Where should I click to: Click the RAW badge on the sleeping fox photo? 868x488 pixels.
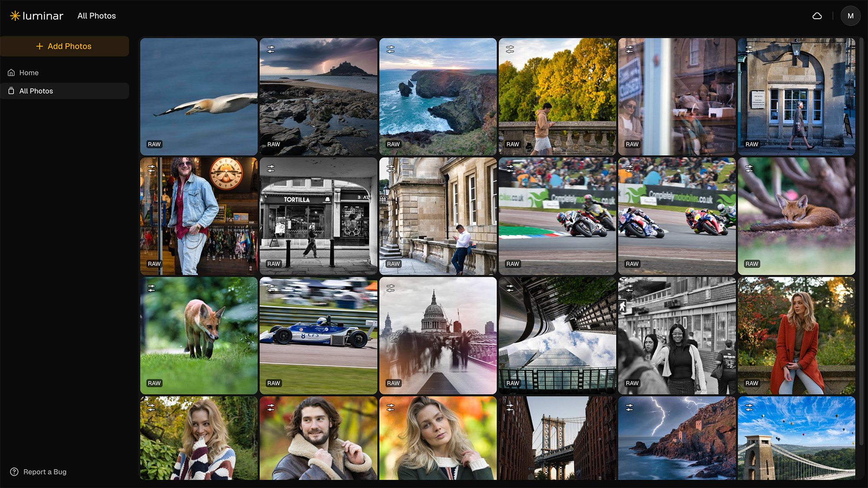(752, 264)
